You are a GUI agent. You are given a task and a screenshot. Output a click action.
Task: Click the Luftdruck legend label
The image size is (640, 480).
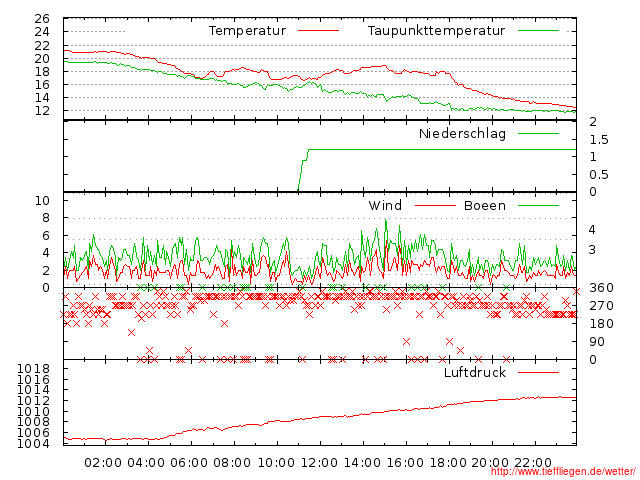(475, 372)
